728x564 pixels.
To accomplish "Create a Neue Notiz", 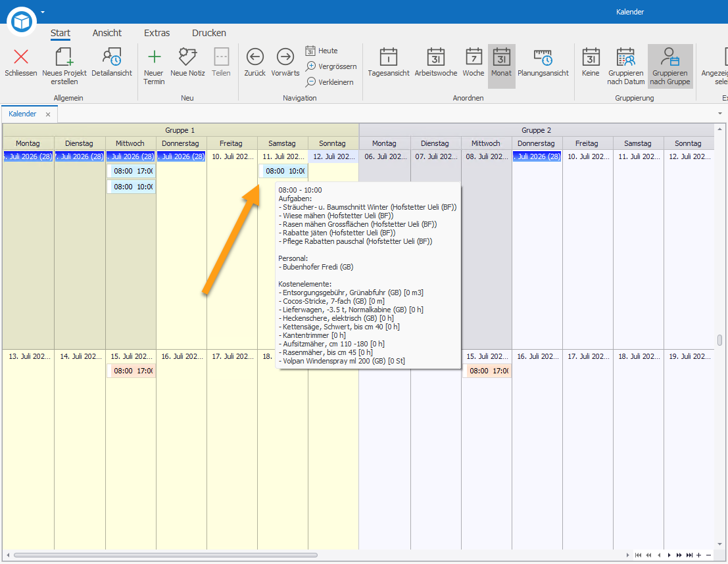I will [187, 61].
